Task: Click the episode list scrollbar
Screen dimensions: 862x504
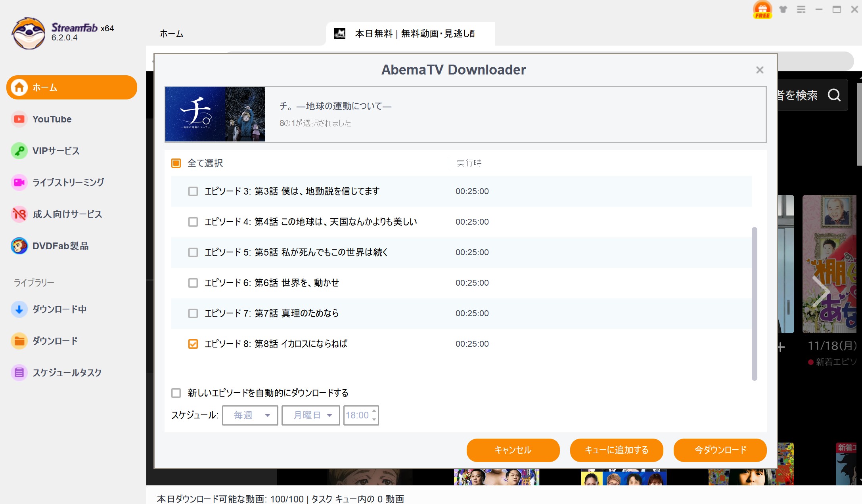Action: click(x=754, y=304)
